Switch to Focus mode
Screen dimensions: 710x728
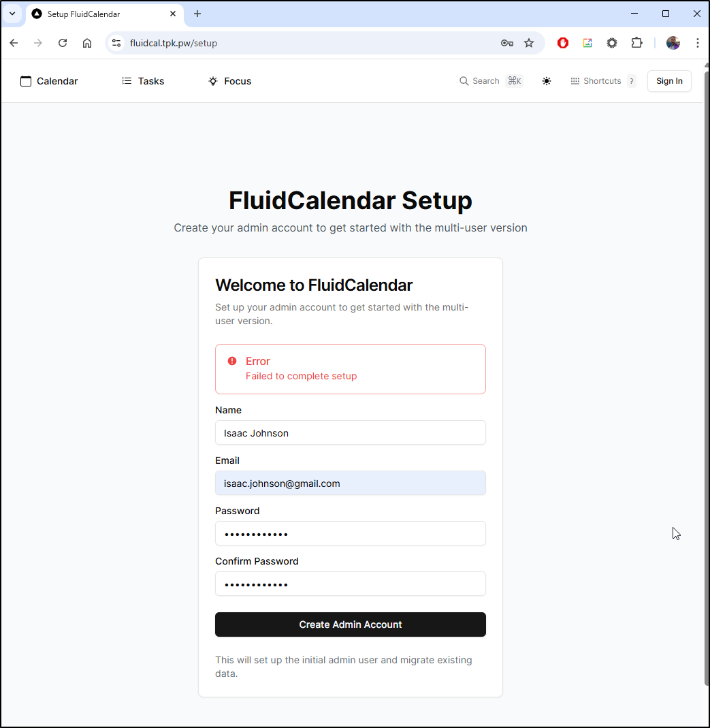[229, 81]
